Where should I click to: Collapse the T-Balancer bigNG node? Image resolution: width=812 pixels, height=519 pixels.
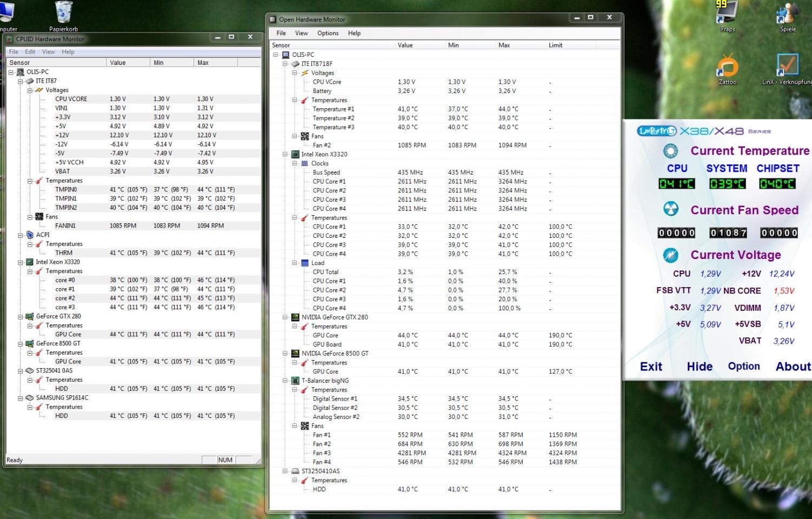tap(285, 381)
